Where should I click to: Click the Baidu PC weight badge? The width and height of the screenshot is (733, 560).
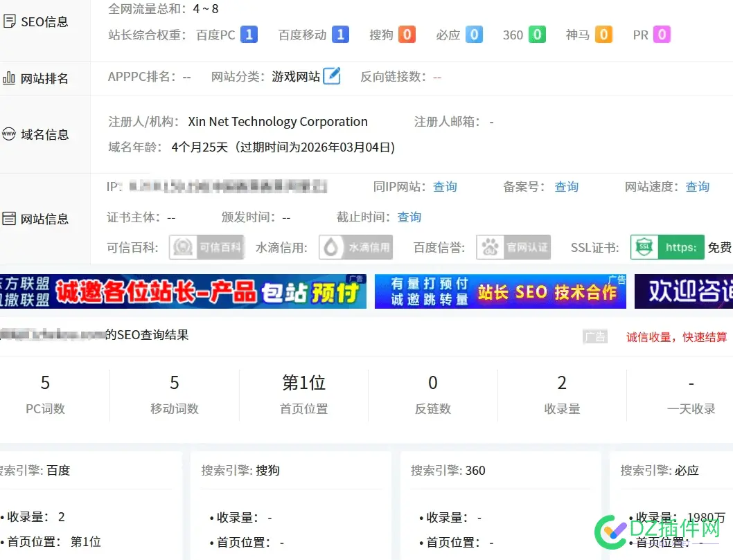point(249,35)
